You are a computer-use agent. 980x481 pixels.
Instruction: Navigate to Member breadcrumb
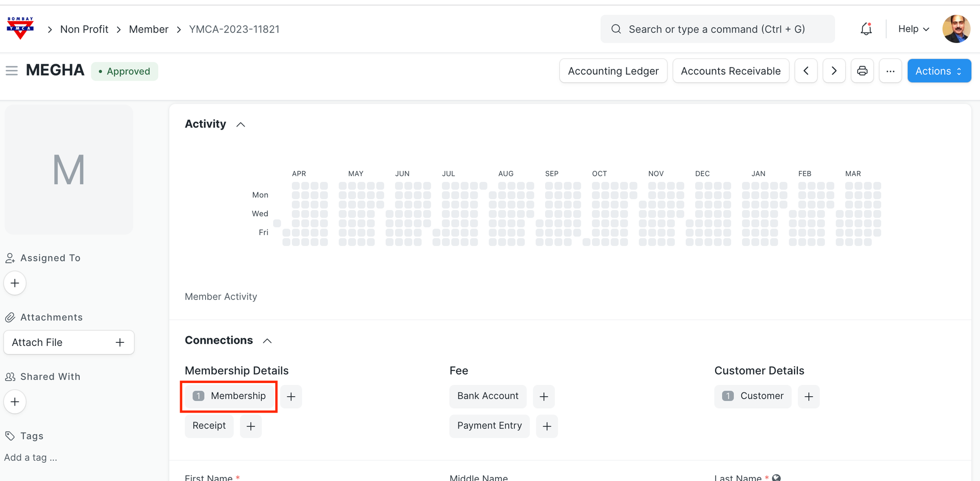click(149, 29)
